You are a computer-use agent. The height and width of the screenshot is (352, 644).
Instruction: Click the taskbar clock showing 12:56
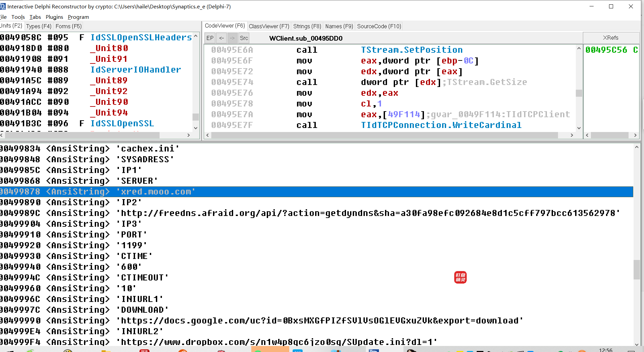click(x=605, y=350)
